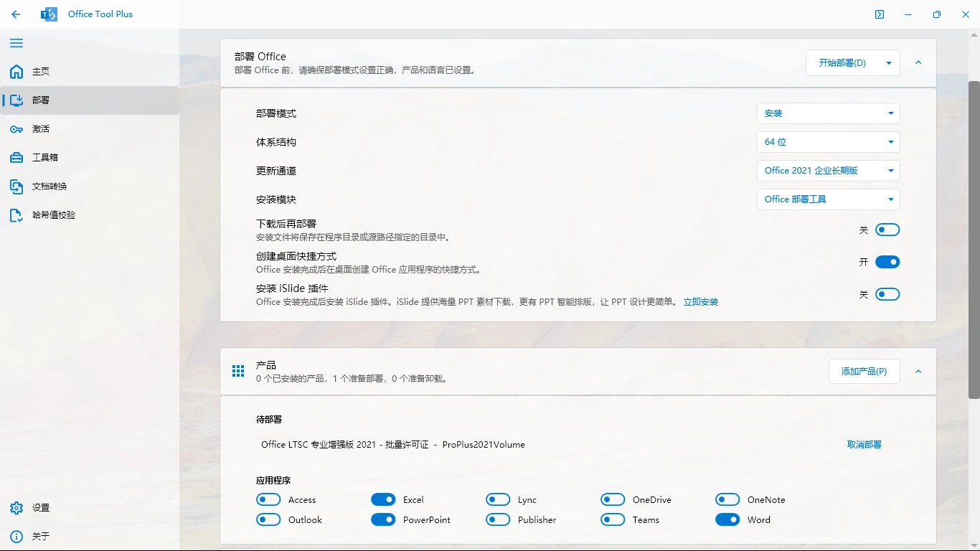Disable the PowerPoint application toggle
This screenshot has width=980, height=551.
[383, 519]
